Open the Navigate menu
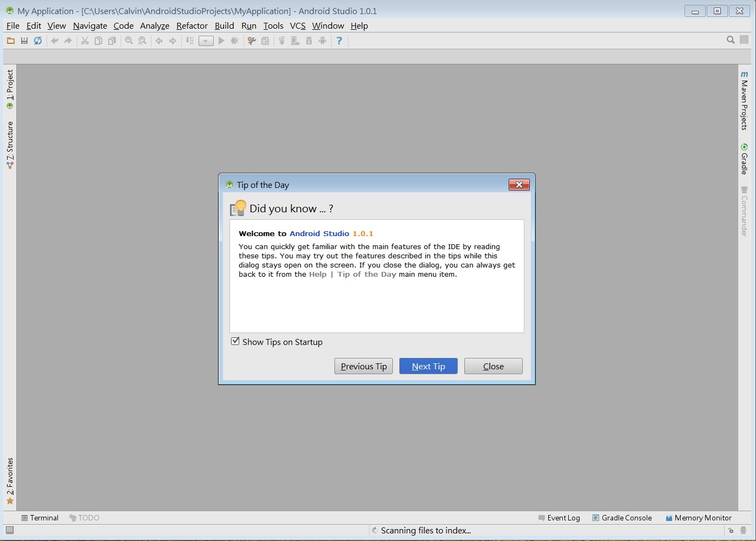This screenshot has height=541, width=756. [90, 25]
